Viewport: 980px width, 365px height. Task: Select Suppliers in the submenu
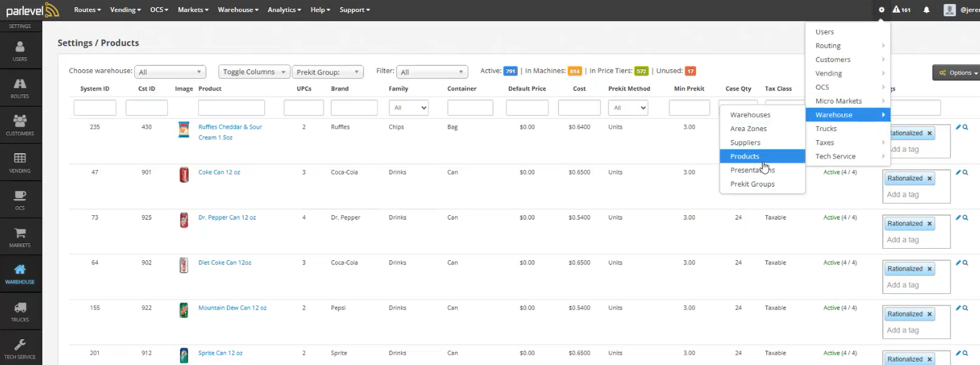pos(762,142)
